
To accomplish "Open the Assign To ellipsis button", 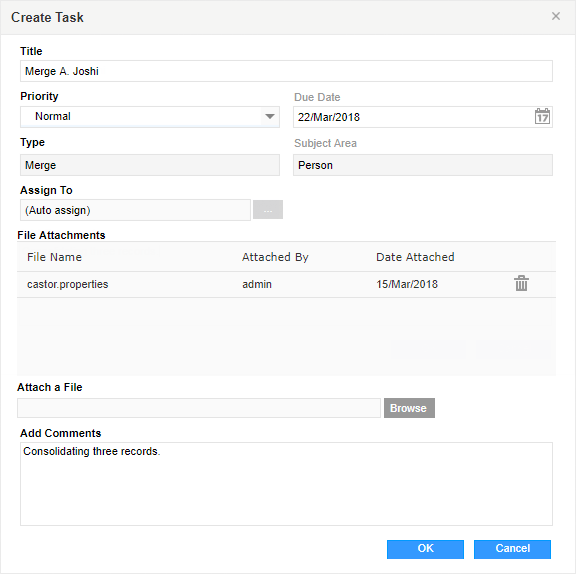I will [268, 210].
